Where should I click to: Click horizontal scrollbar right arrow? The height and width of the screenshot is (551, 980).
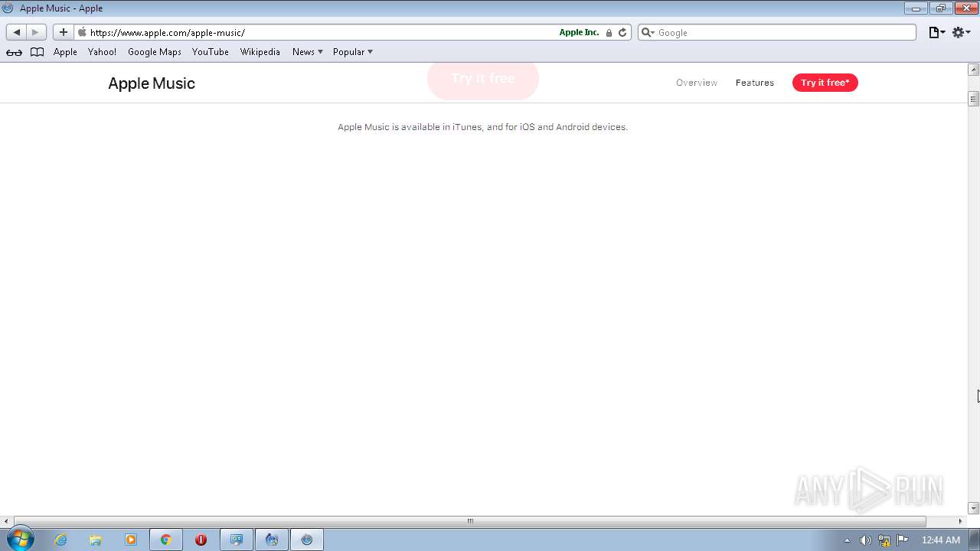click(x=960, y=521)
